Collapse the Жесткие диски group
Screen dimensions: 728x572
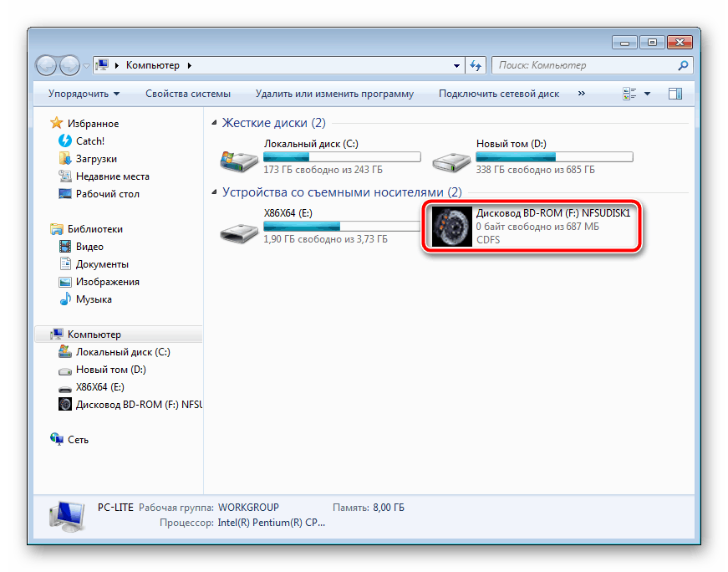[x=215, y=123]
